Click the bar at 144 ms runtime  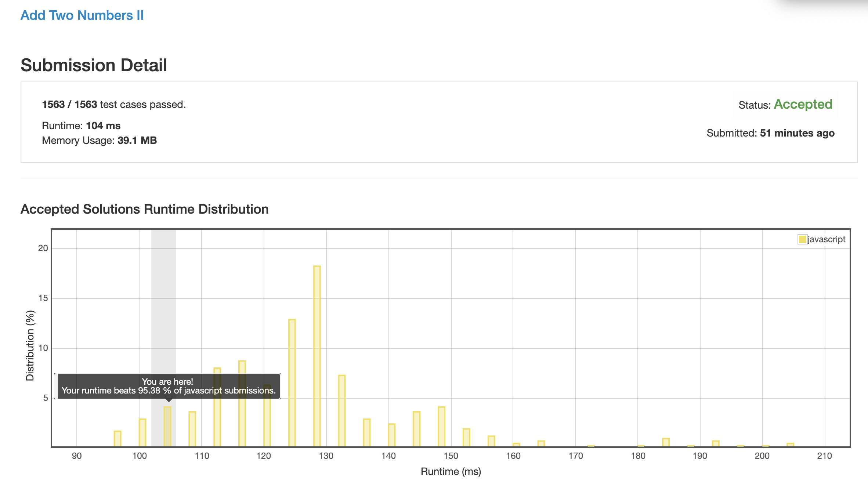tap(416, 429)
